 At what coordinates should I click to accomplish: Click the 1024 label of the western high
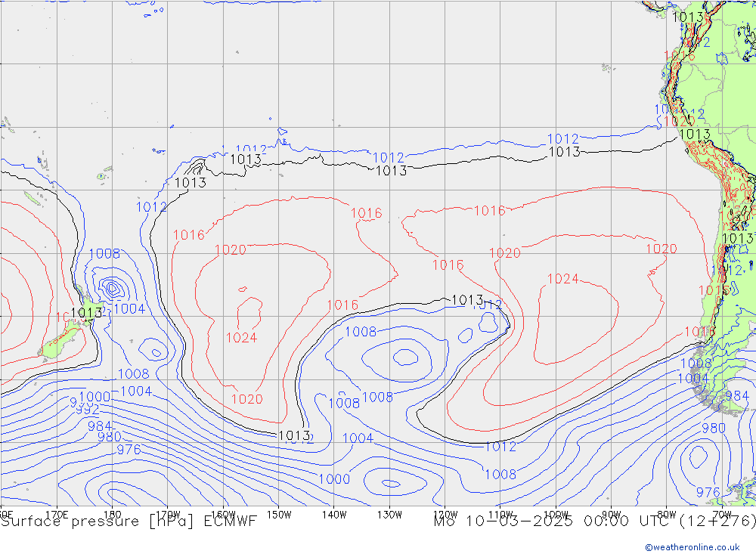(242, 338)
